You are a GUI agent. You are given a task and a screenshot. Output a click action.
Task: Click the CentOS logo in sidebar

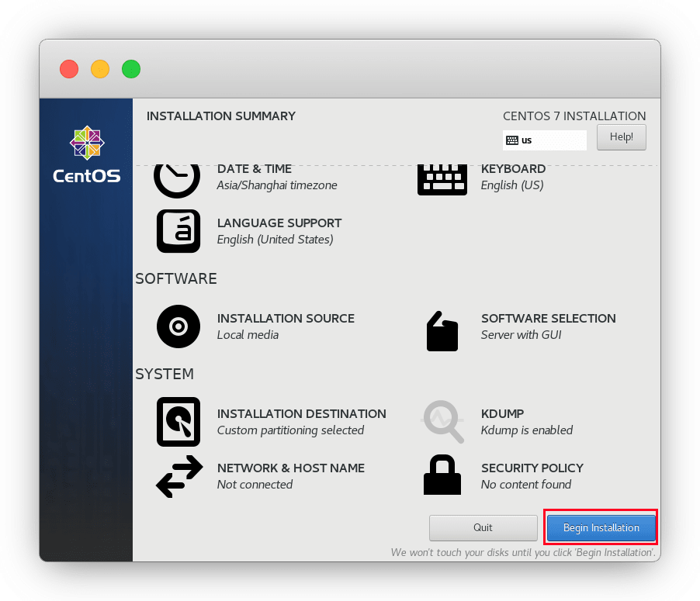(86, 155)
